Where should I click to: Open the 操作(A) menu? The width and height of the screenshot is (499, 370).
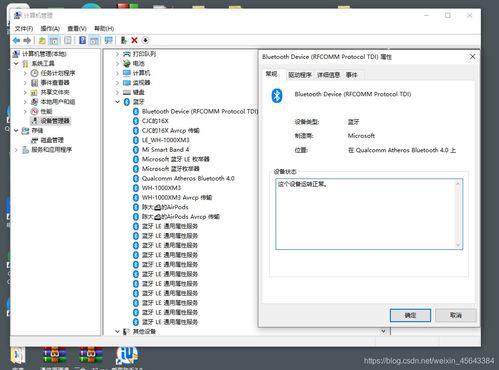tap(50, 28)
